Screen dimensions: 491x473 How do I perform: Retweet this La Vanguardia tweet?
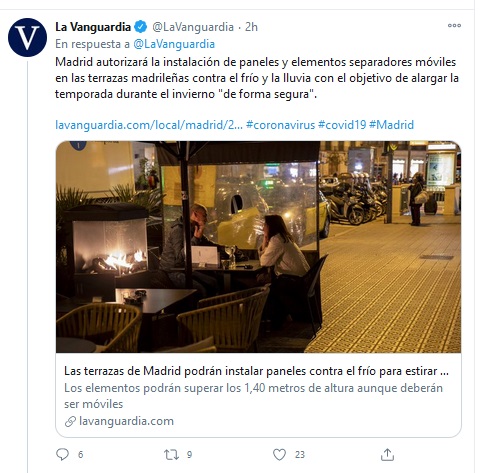pyautogui.click(x=171, y=454)
